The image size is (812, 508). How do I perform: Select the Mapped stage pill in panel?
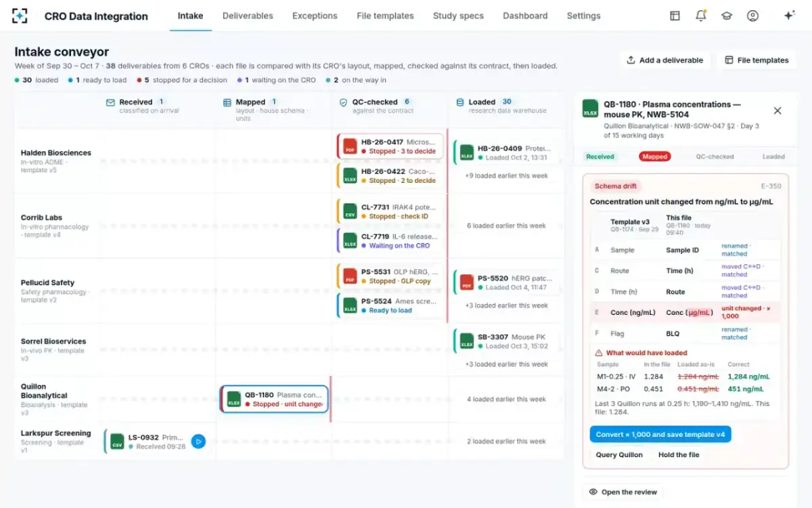pyautogui.click(x=654, y=156)
